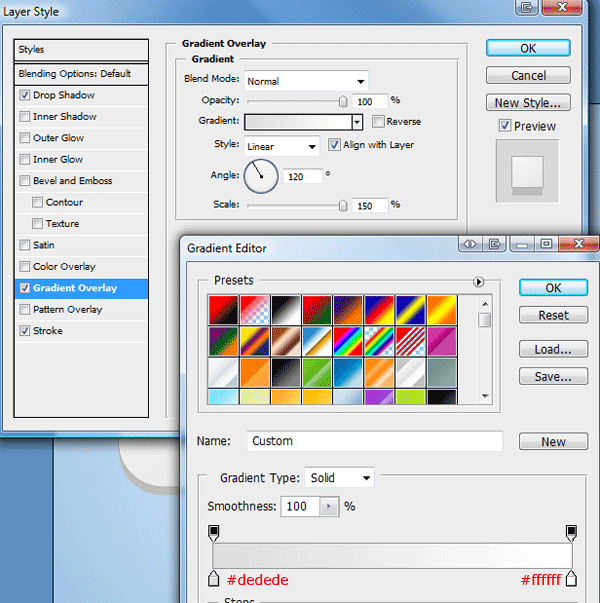Open Blending Options: Default

coord(81,74)
